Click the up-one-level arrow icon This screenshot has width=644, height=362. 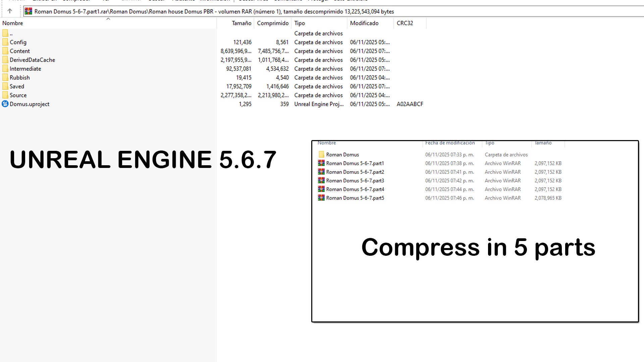click(10, 11)
